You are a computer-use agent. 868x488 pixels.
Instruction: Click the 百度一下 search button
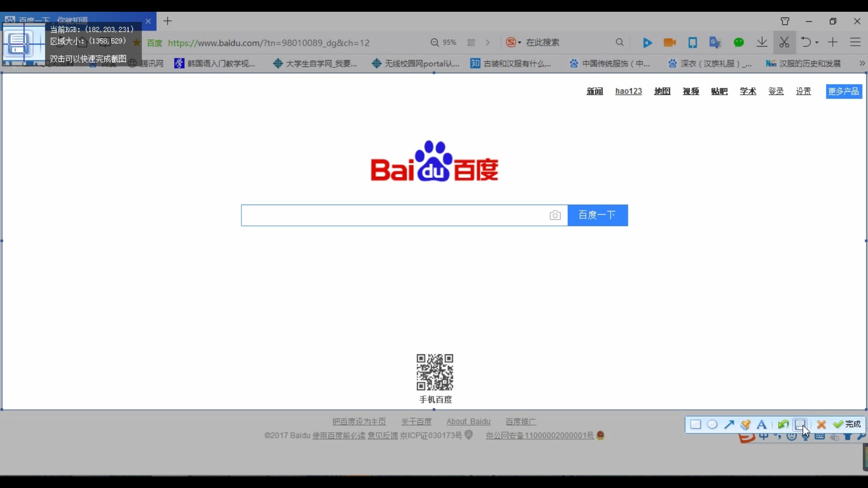pyautogui.click(x=598, y=216)
